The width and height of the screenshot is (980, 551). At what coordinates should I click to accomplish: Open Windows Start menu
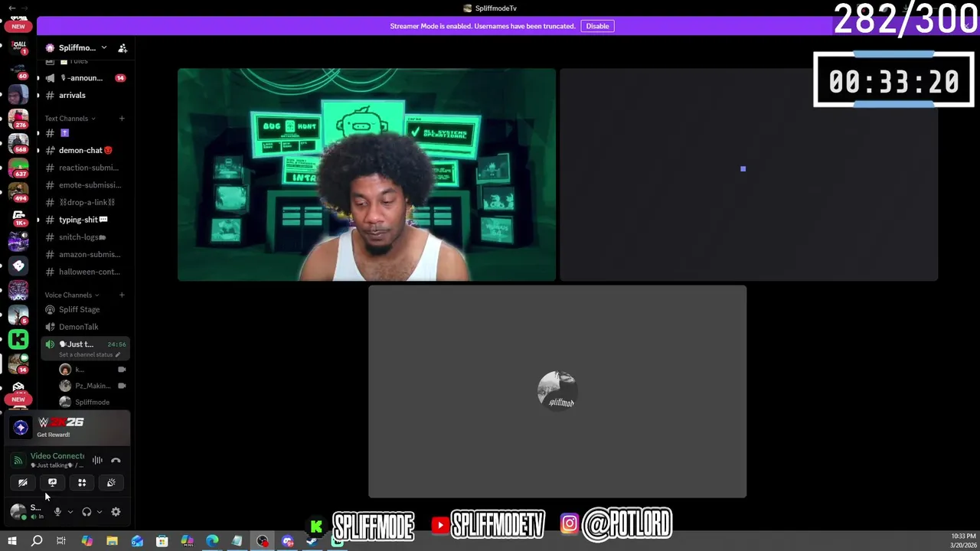11,542
